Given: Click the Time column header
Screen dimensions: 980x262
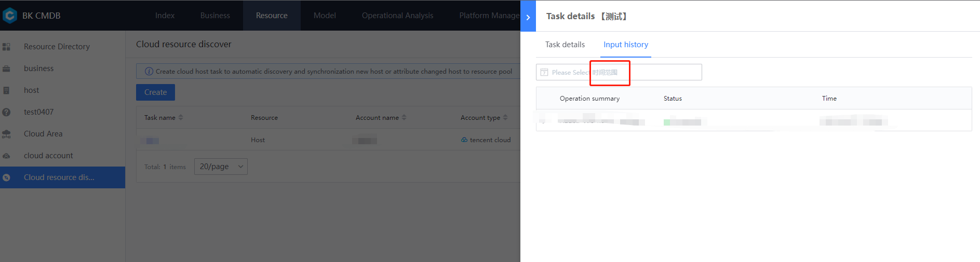Looking at the screenshot, I should point(829,99).
